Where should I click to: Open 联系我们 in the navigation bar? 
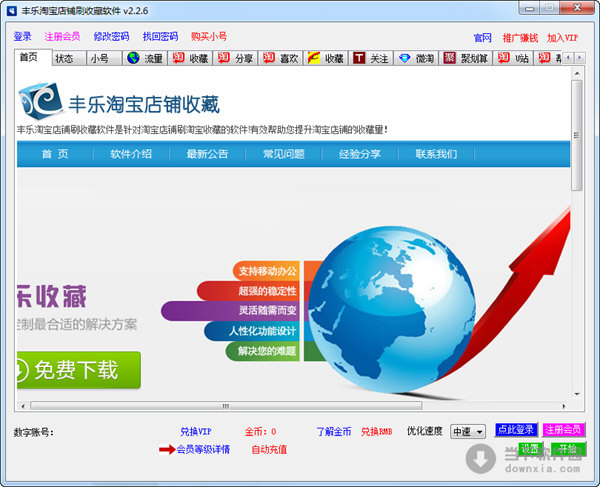(436, 154)
